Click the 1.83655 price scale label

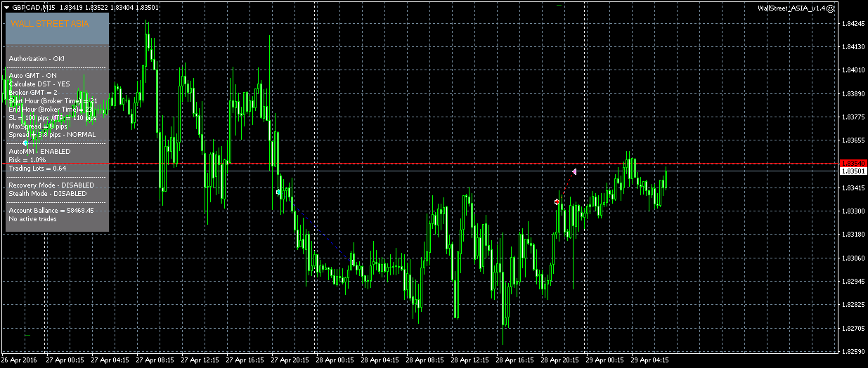pyautogui.click(x=853, y=140)
